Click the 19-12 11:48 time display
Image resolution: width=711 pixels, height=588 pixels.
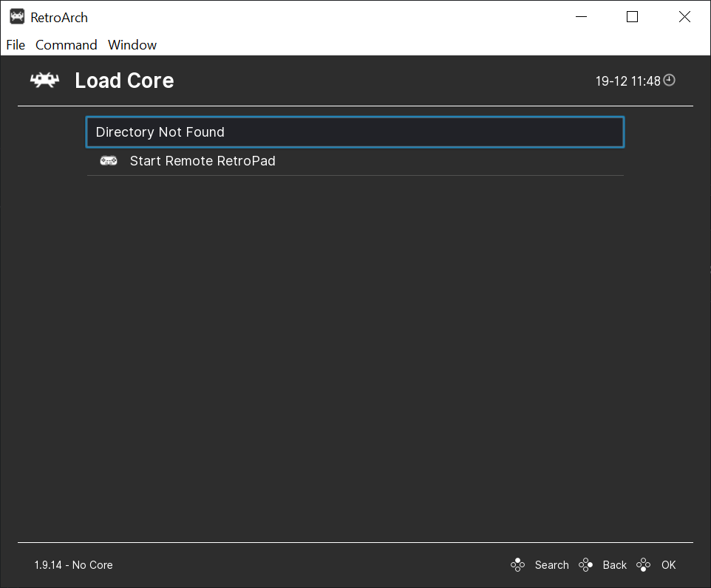(627, 81)
